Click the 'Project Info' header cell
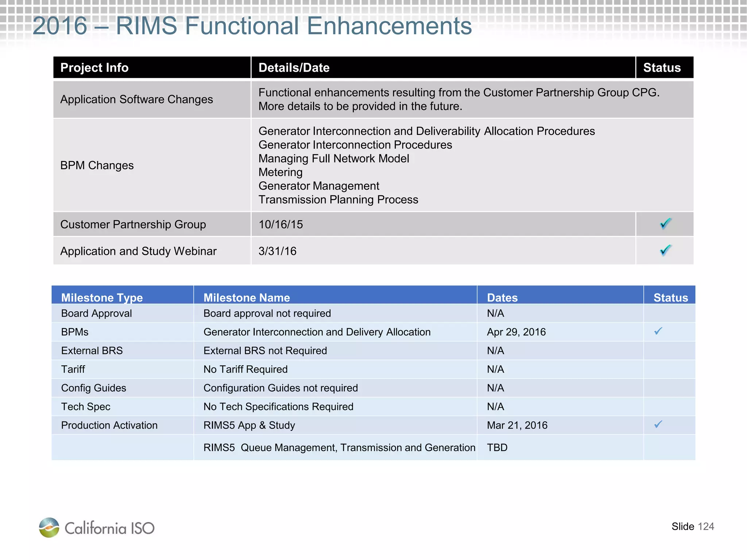The image size is (747, 560). coord(152,67)
